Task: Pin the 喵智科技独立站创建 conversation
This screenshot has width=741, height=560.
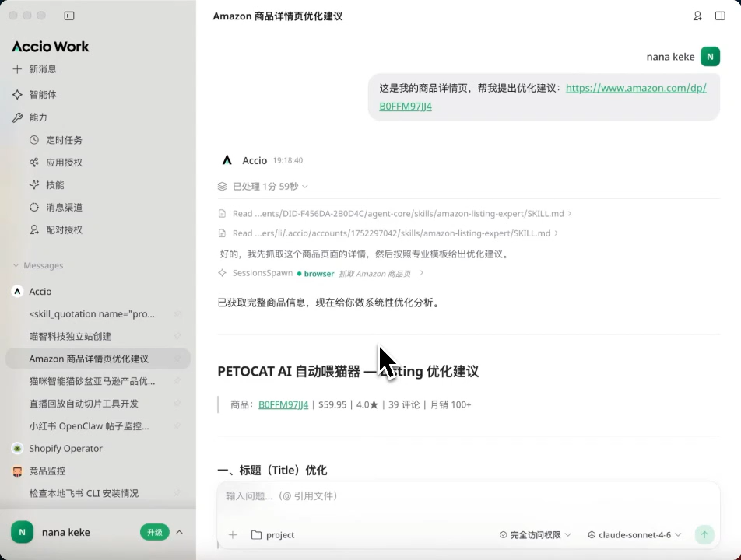Action: 177,336
